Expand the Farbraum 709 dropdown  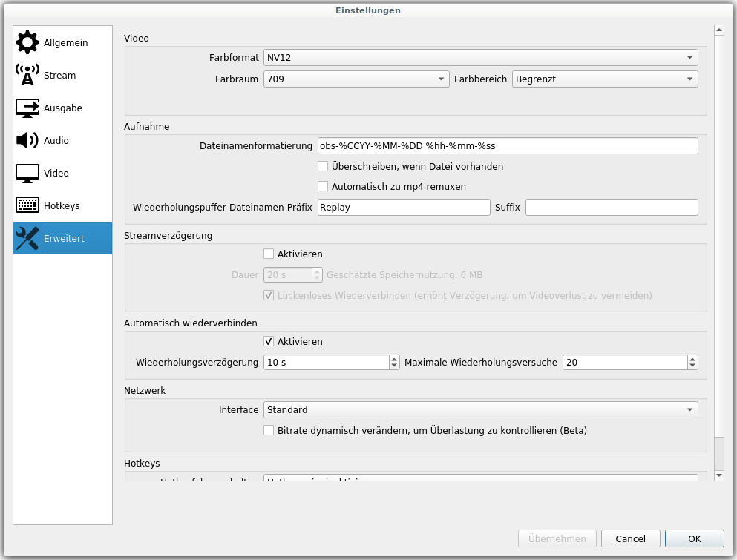[356, 79]
